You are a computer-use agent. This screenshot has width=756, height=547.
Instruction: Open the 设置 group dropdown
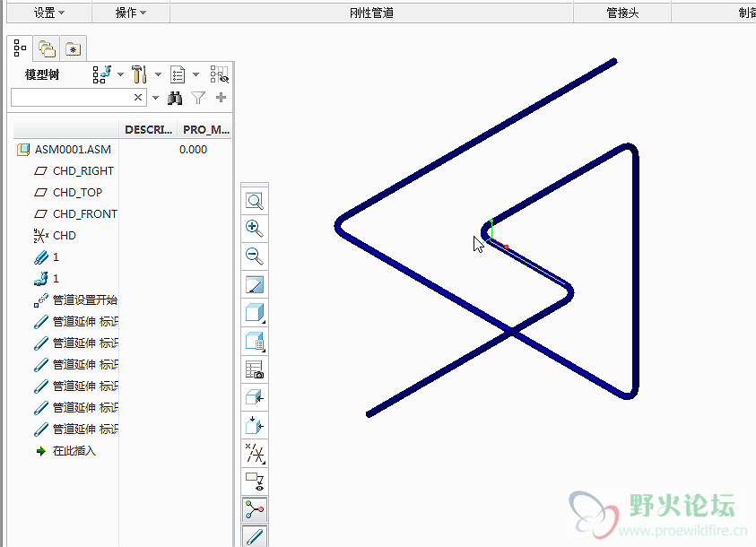48,13
